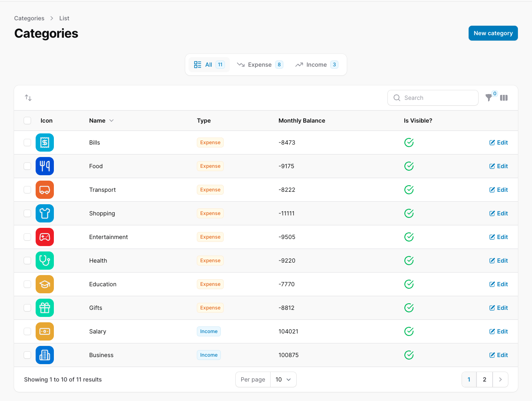Click the Health stethoscope icon
This screenshot has height=401, width=532.
pyautogui.click(x=45, y=261)
